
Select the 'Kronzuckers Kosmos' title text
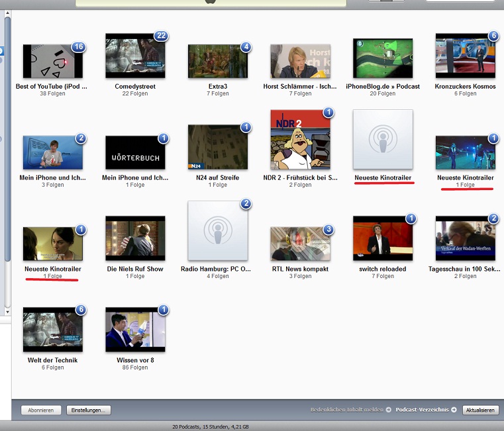tap(465, 87)
